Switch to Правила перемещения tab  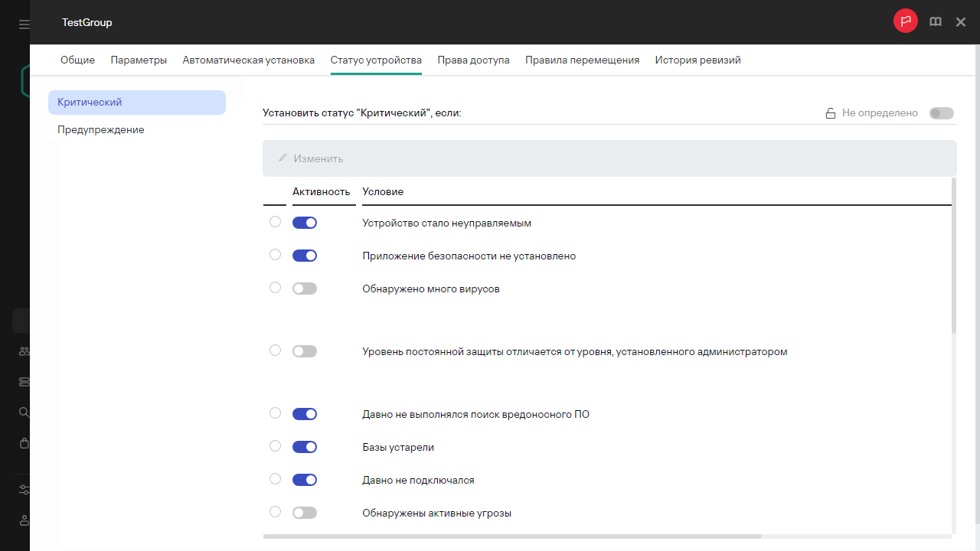click(582, 60)
